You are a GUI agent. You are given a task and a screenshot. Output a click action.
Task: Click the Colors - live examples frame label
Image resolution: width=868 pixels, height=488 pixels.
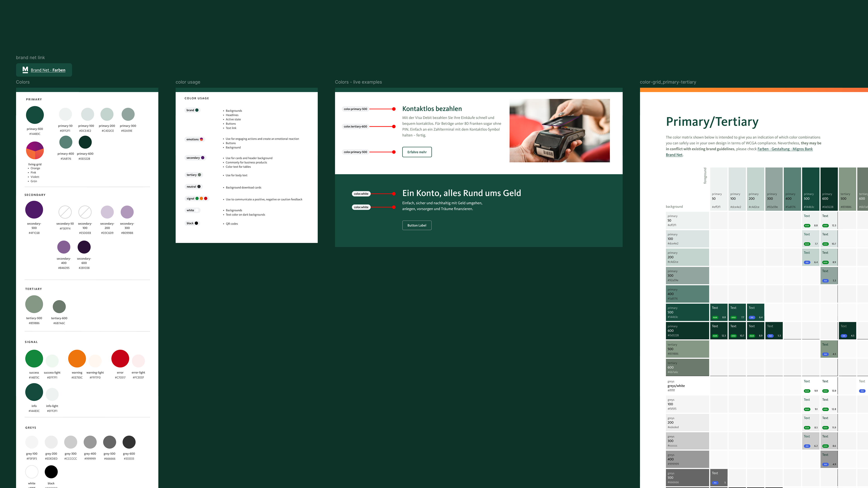coord(358,82)
